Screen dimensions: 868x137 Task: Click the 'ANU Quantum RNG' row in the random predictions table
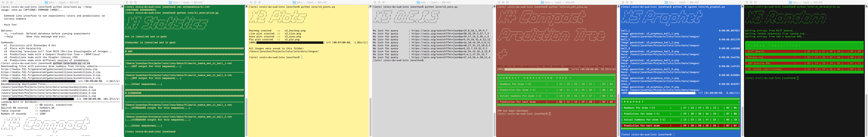[x=805, y=63]
